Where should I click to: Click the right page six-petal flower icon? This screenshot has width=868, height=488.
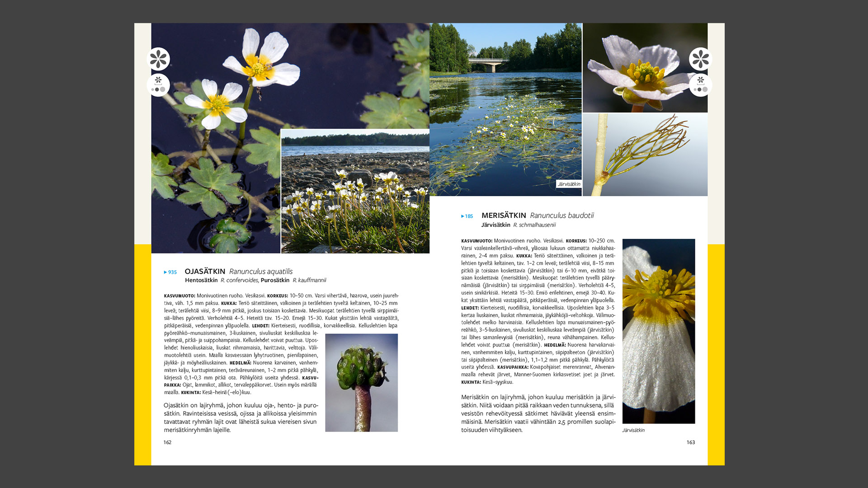point(700,59)
